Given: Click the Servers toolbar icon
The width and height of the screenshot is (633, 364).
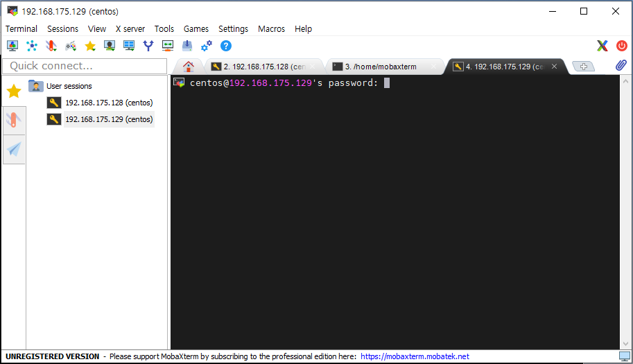Looking at the screenshot, I should pos(32,46).
